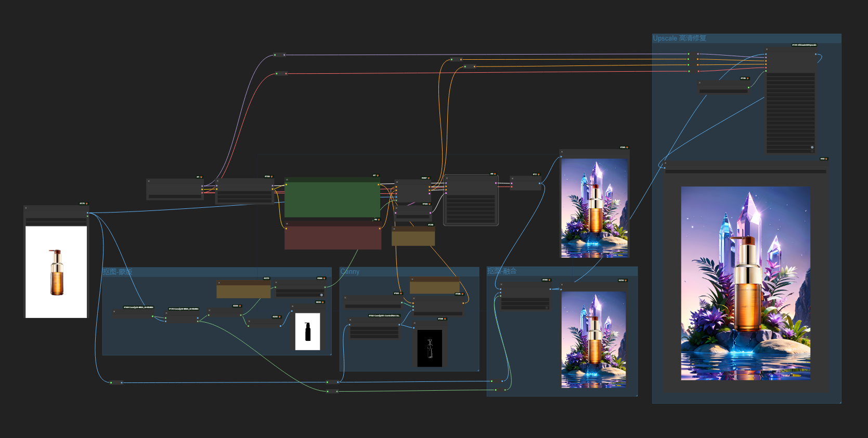Viewport: 868px width, 438px height.
Task: Click the UltimateSDUpscale node collapse dot
Action: pos(767,49)
